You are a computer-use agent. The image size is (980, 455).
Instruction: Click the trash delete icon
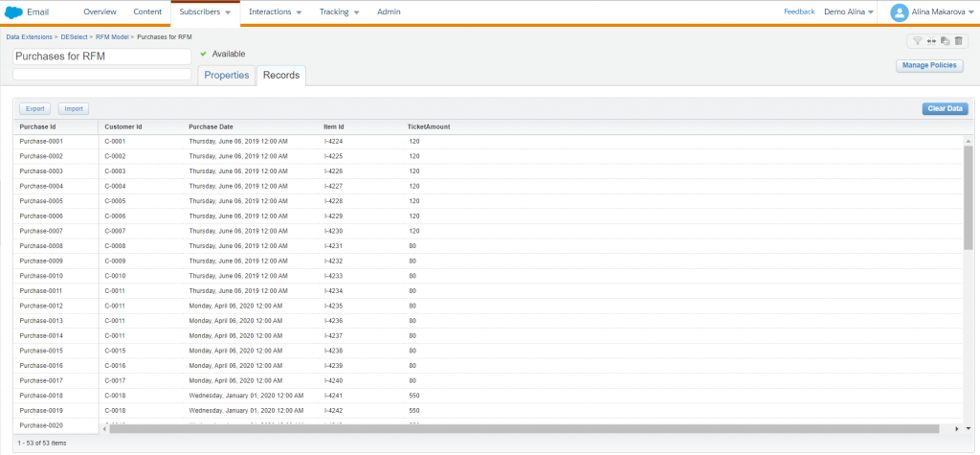pyautogui.click(x=959, y=41)
